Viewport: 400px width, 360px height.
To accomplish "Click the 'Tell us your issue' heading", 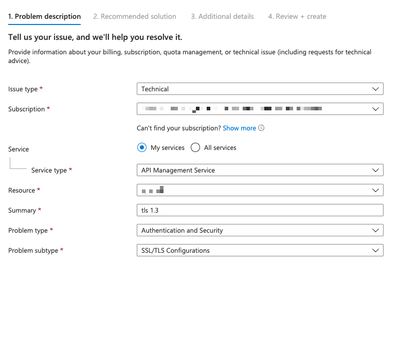I will pyautogui.click(x=95, y=37).
